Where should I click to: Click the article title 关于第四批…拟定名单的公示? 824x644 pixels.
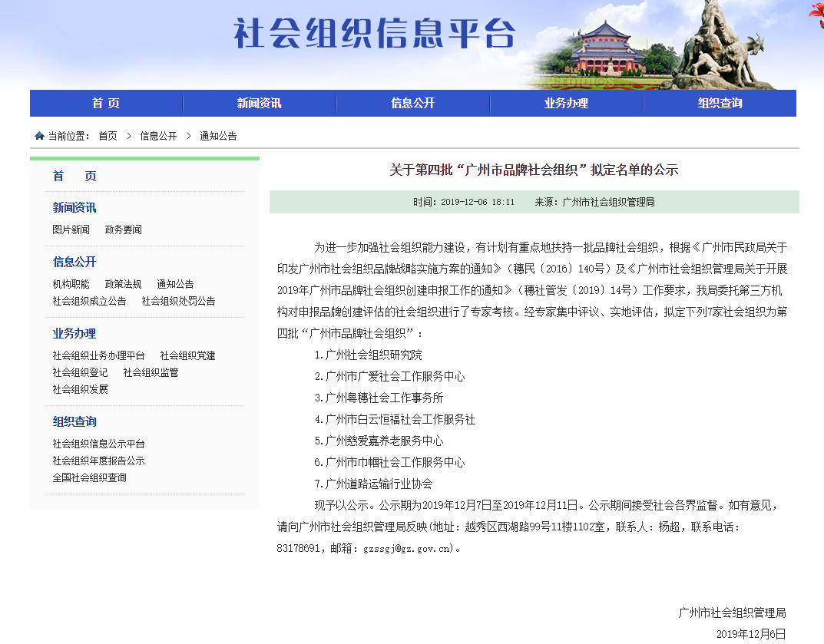tap(534, 170)
